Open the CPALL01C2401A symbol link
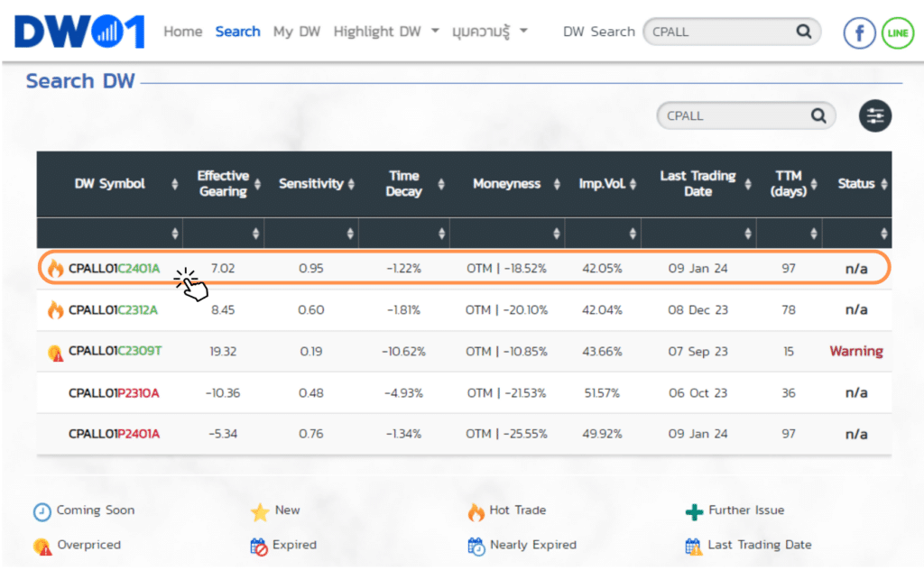 [114, 269]
